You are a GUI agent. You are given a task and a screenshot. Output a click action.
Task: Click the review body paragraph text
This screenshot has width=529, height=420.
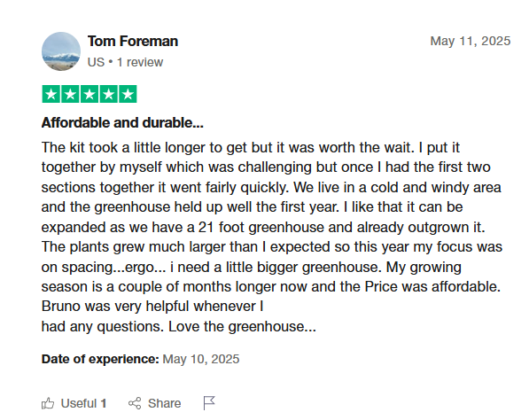pos(272,237)
